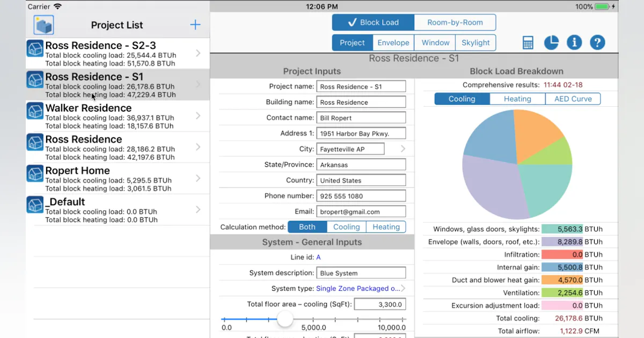
Task: Open Ross Residence disclosure chevron
Action: [198, 146]
